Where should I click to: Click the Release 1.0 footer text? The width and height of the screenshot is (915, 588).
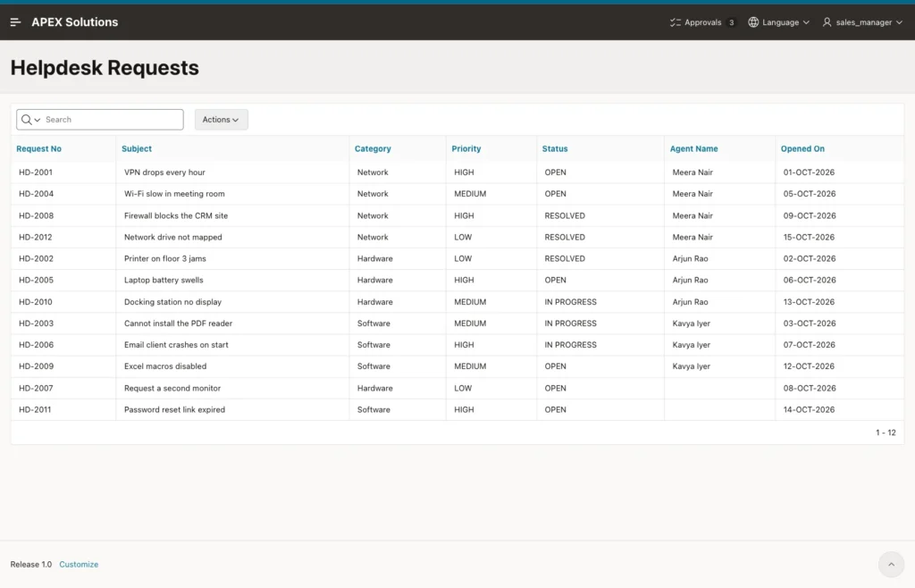31,564
